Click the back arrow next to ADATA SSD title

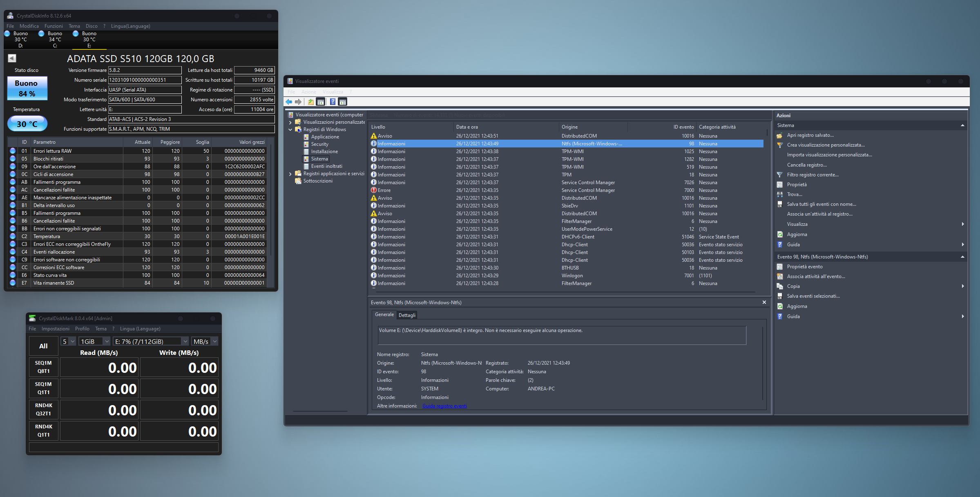(12, 58)
